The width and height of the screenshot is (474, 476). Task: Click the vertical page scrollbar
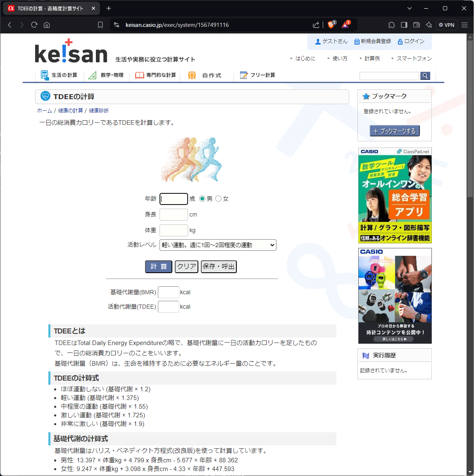(x=470, y=248)
